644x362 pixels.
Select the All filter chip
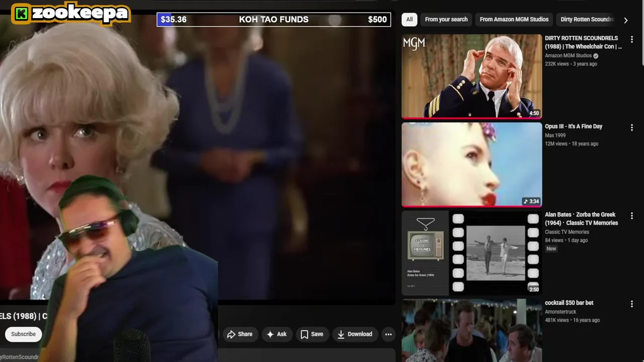pos(410,20)
